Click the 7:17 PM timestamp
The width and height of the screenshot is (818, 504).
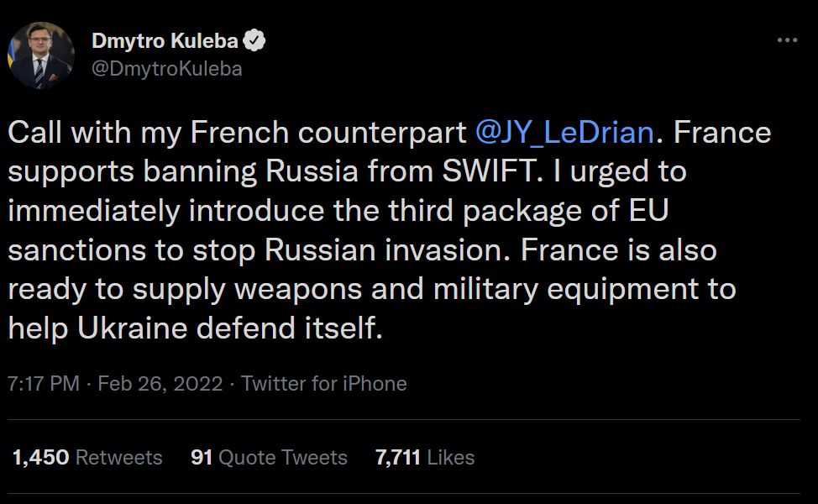43,384
